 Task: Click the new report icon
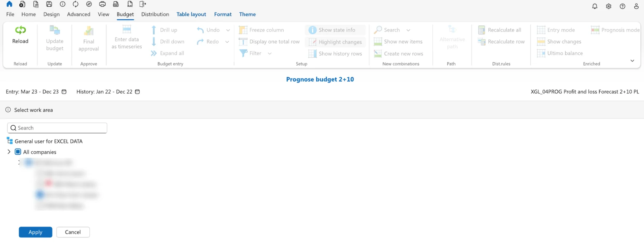[22, 4]
